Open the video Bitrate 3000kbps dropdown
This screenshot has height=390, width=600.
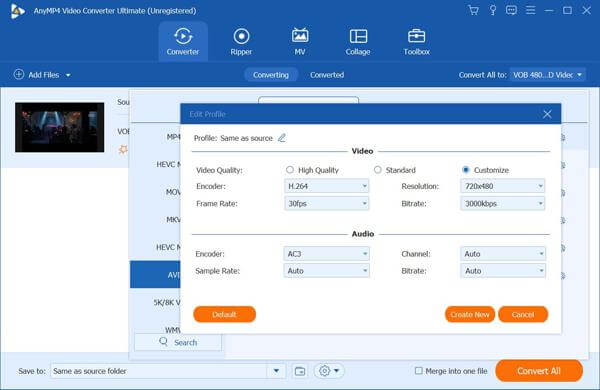pos(503,204)
